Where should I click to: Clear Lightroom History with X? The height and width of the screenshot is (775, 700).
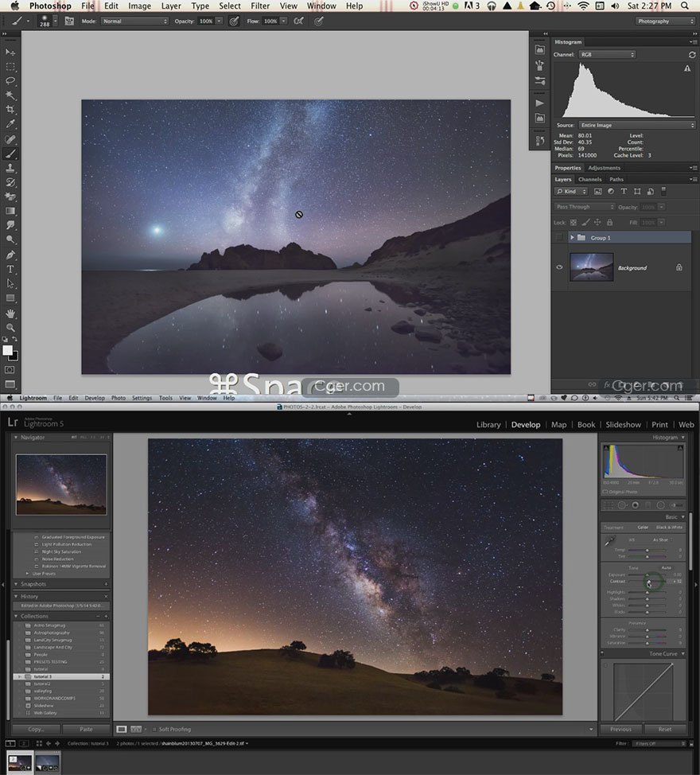click(106, 597)
